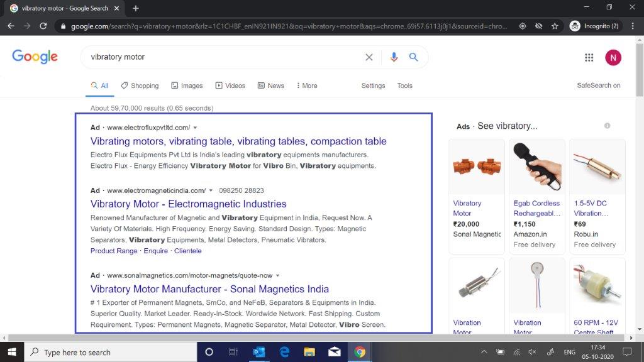The image size is (644, 362).
Task: Click the Egab Cordless product thumbnail
Action: (x=536, y=167)
